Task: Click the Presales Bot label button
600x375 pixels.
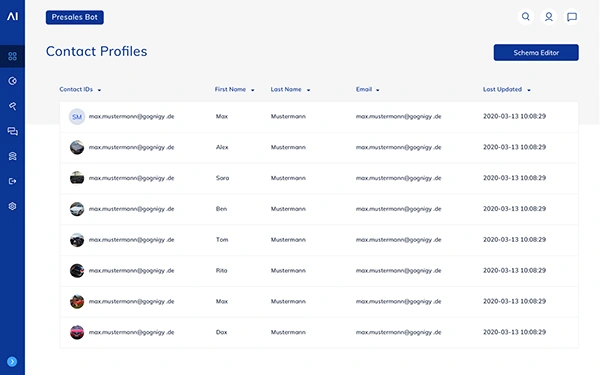Action: (x=75, y=17)
